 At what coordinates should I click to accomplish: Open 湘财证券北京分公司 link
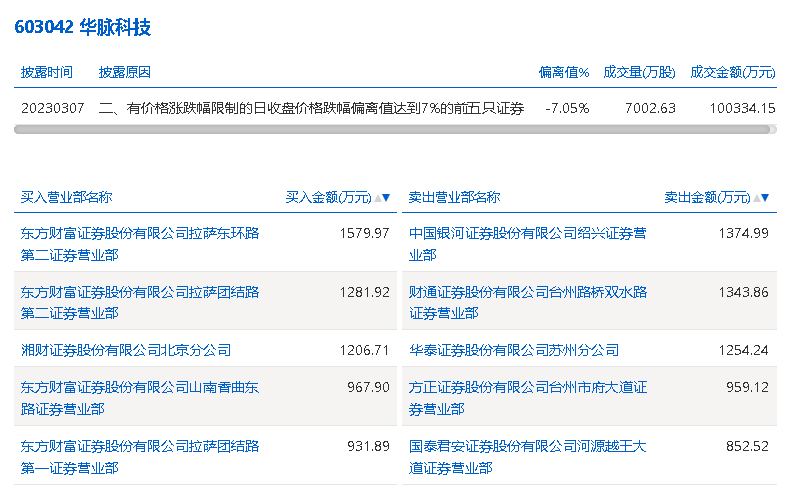coord(126,350)
